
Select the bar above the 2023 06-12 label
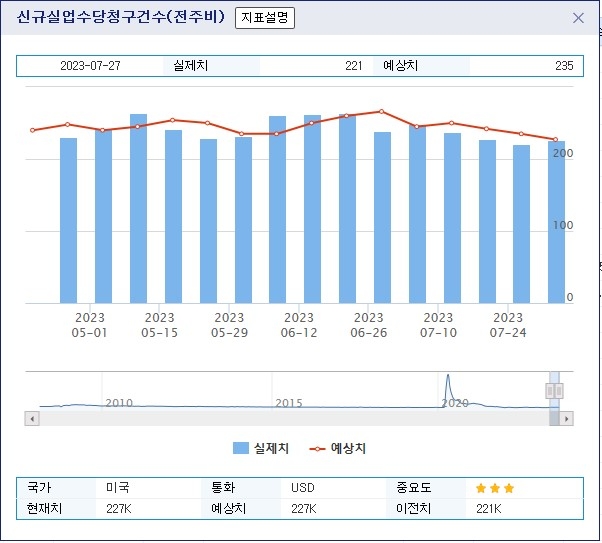click(312, 209)
